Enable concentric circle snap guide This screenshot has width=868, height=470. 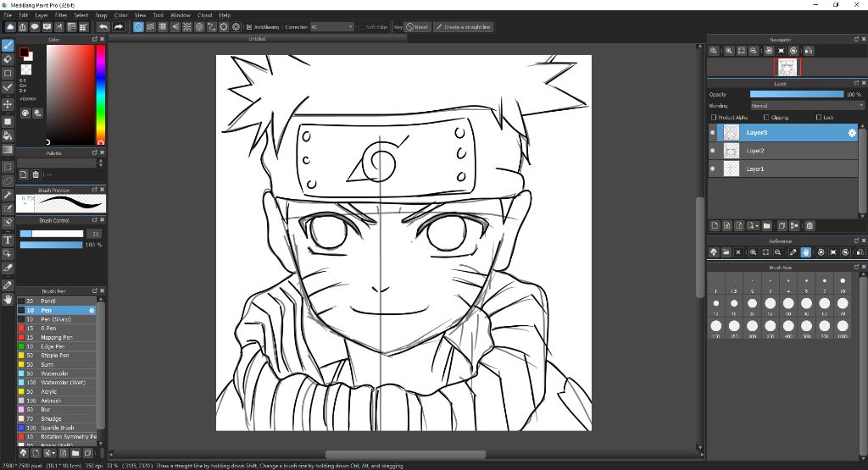[x=199, y=26]
